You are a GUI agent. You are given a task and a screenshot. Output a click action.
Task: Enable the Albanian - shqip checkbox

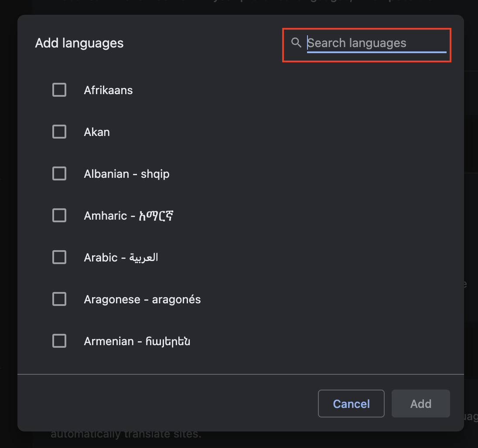coord(59,173)
